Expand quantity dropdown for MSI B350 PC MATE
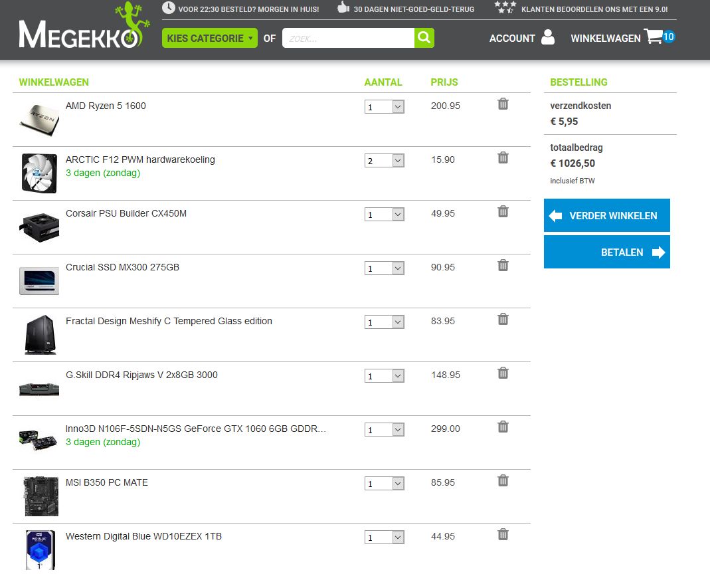This screenshot has height=588, width=710. click(x=385, y=484)
